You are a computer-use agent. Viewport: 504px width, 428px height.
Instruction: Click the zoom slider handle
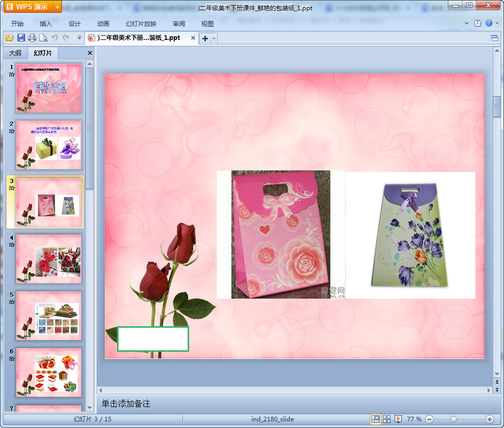(x=453, y=419)
